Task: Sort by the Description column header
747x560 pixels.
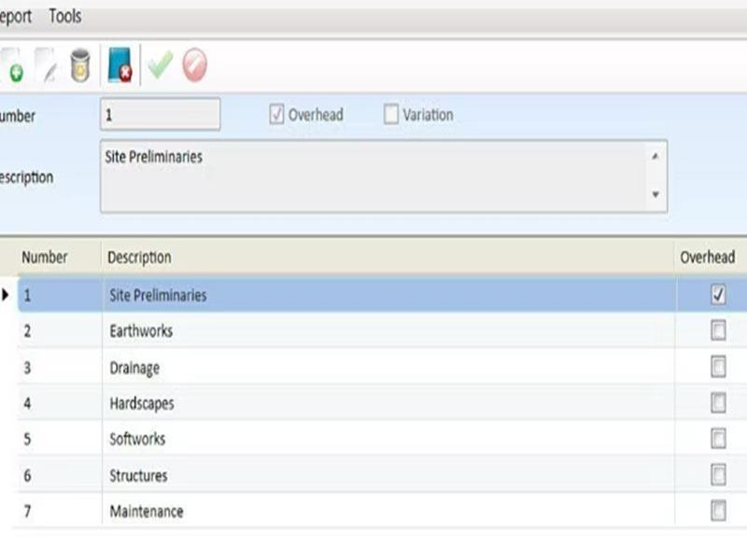Action: 388,258
